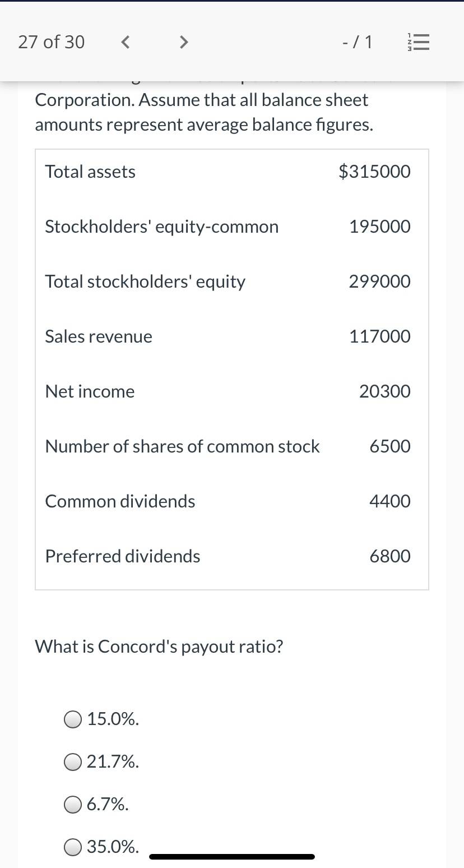Image resolution: width=464 pixels, height=868 pixels.
Task: Click the $315000 total assets value
Action: click(x=374, y=172)
